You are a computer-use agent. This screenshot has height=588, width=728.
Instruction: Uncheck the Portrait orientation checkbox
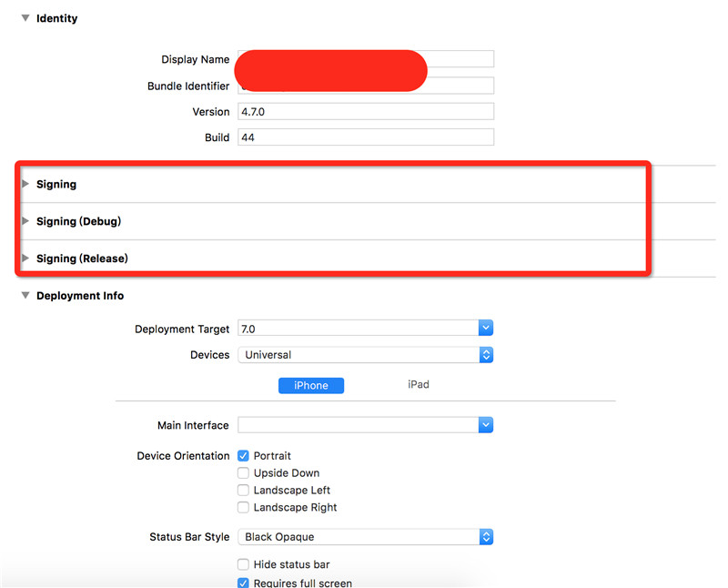pyautogui.click(x=243, y=456)
